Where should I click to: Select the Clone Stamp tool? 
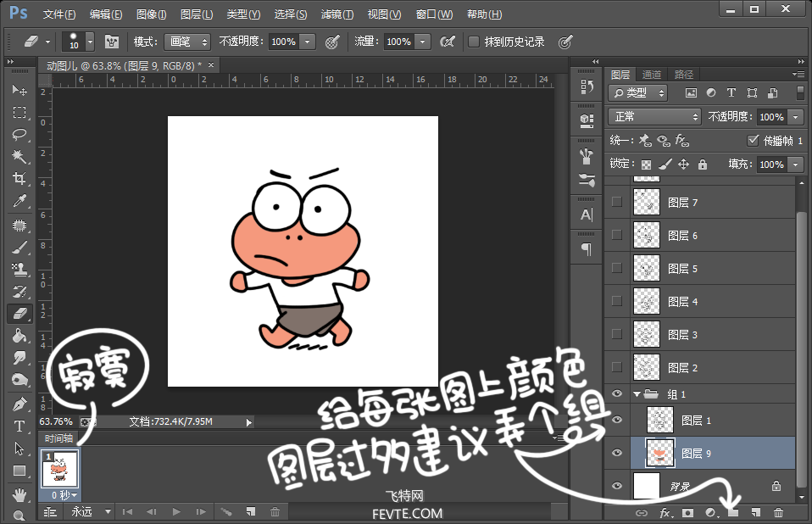pyautogui.click(x=19, y=270)
